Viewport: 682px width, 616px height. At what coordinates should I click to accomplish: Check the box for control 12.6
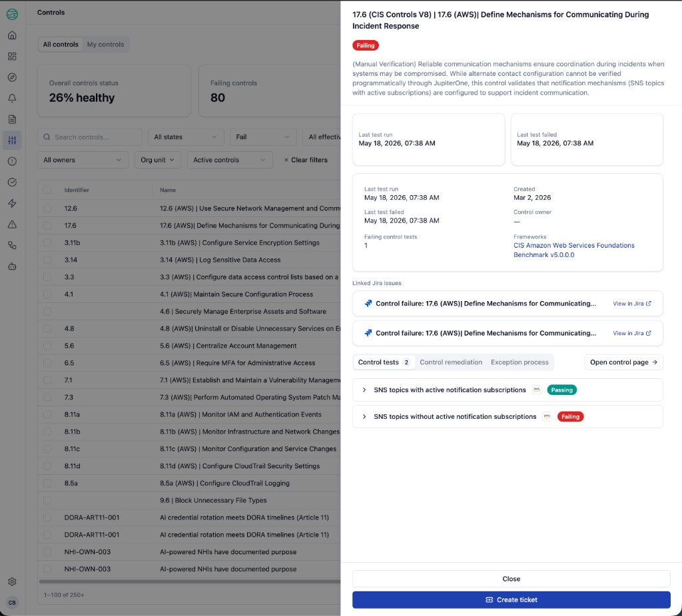pos(47,208)
